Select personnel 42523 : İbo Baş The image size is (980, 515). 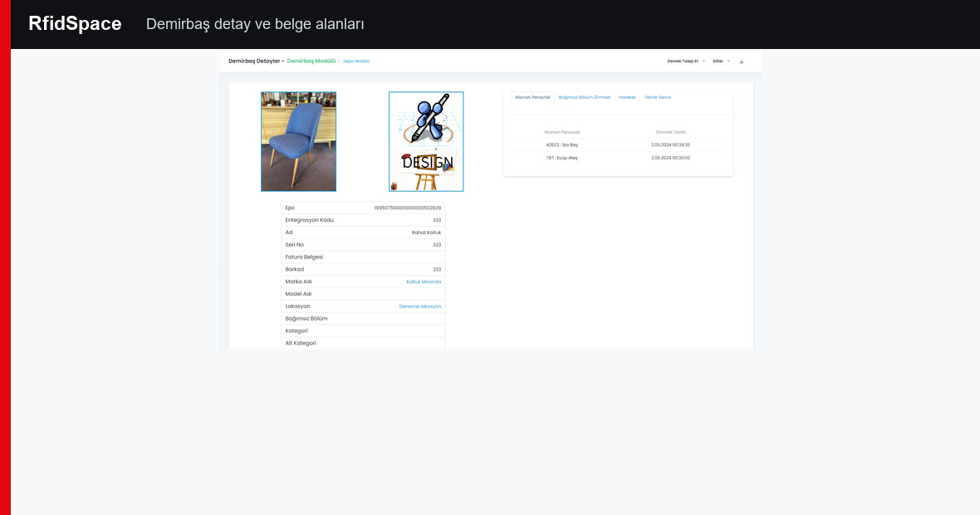(x=562, y=145)
